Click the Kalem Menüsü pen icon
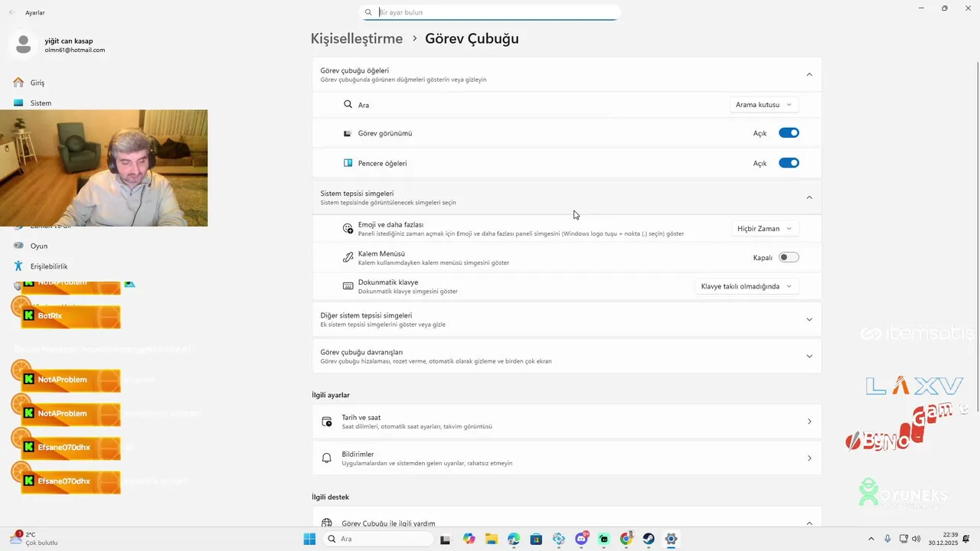 (348, 257)
